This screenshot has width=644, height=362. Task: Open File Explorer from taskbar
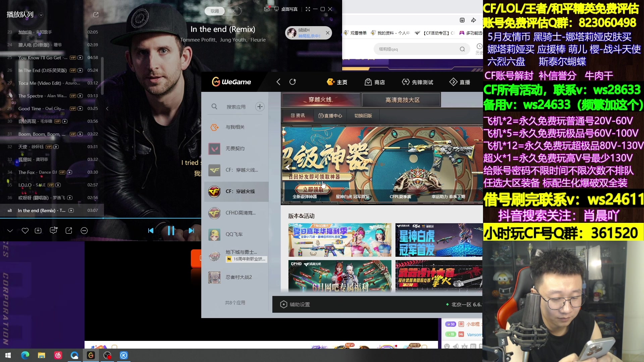(x=42, y=355)
